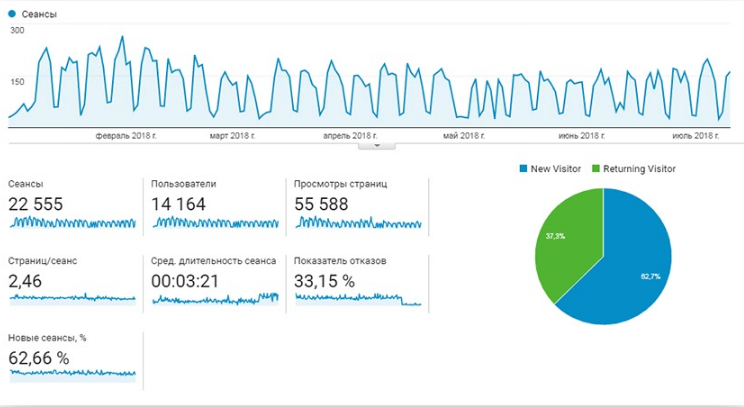Screen dimensions: 744x407
Task: Select Новые сеансы value 62,66 %
Action: (x=39, y=358)
